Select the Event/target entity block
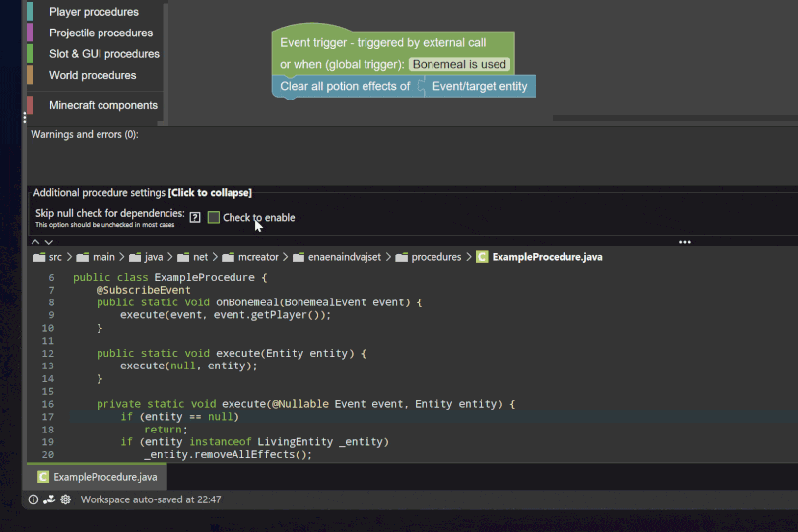 [480, 86]
